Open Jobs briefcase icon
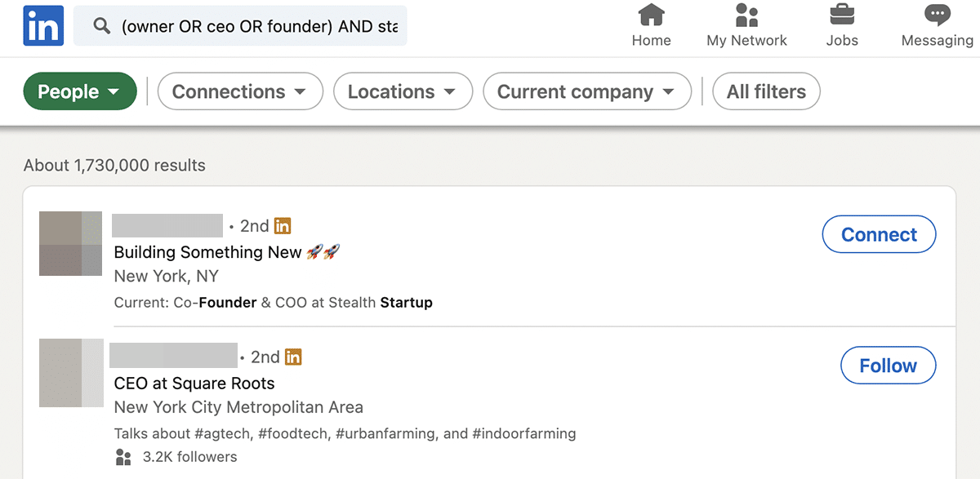The image size is (980, 479). coord(841,16)
